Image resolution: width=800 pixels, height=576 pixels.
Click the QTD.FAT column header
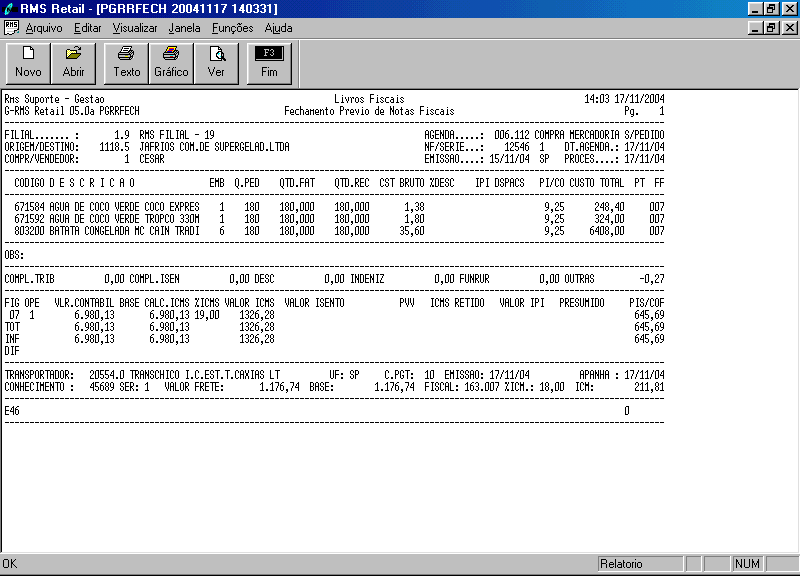pos(297,183)
